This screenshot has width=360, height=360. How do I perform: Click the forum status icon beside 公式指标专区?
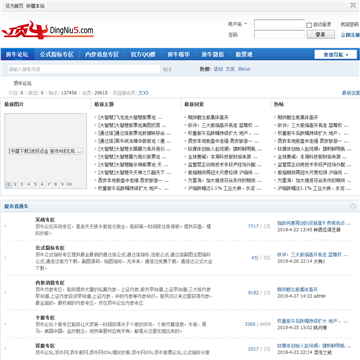5,258
